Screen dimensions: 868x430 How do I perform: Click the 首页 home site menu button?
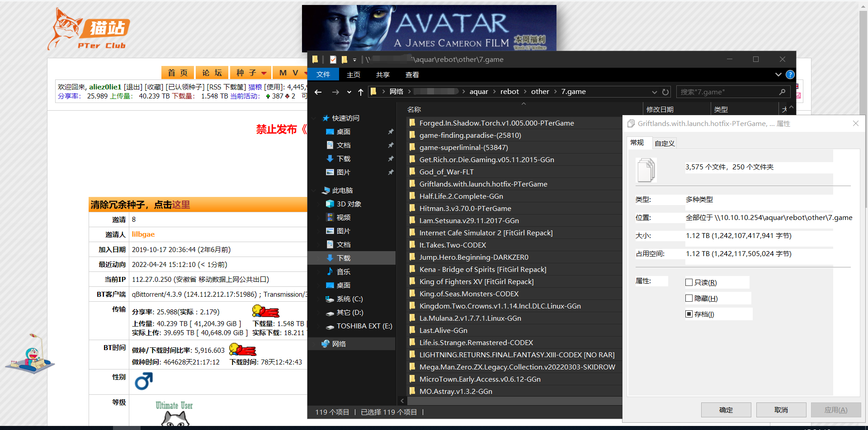click(x=178, y=73)
